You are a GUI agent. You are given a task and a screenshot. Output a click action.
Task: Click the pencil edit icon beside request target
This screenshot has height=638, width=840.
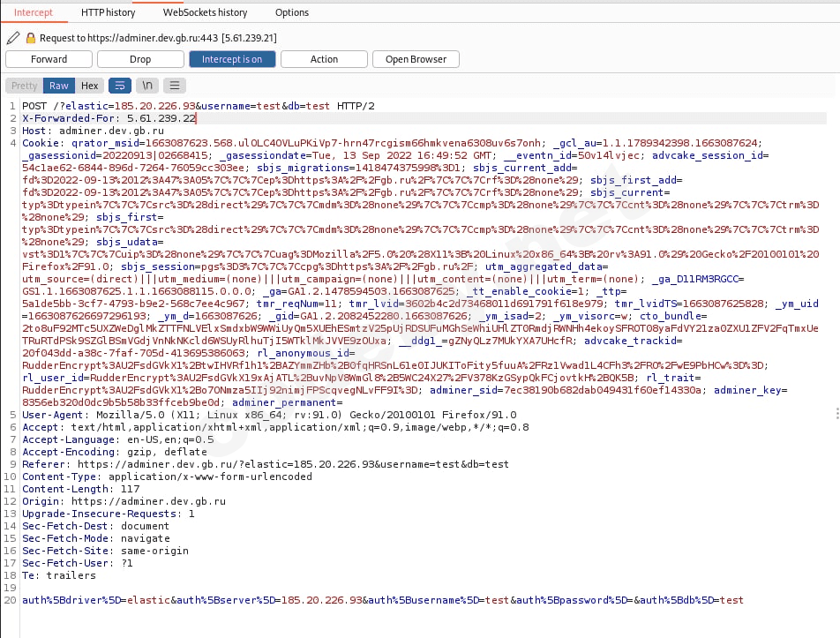tap(12, 38)
